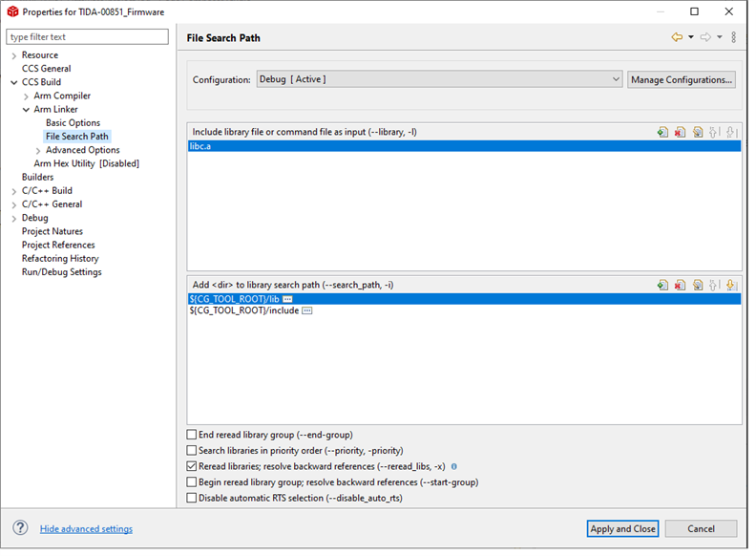The height and width of the screenshot is (556, 756).
Task: Enable Disable automatic RTS selection checkbox
Action: click(x=192, y=498)
